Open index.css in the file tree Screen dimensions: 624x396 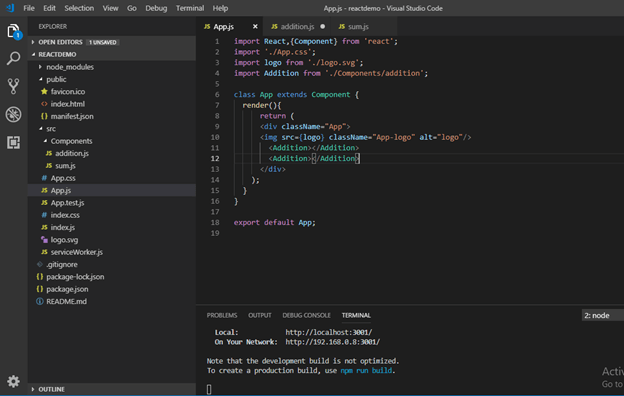click(65, 215)
